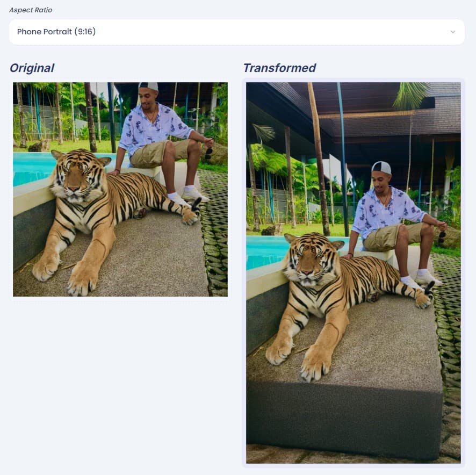Click the "Aspect Ratio" field label

[31, 10]
